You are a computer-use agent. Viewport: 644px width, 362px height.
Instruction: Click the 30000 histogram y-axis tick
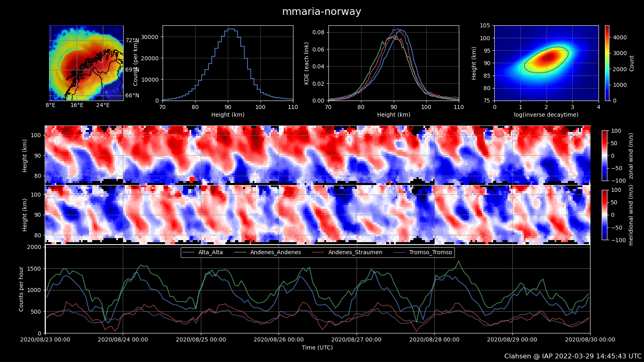149,37
